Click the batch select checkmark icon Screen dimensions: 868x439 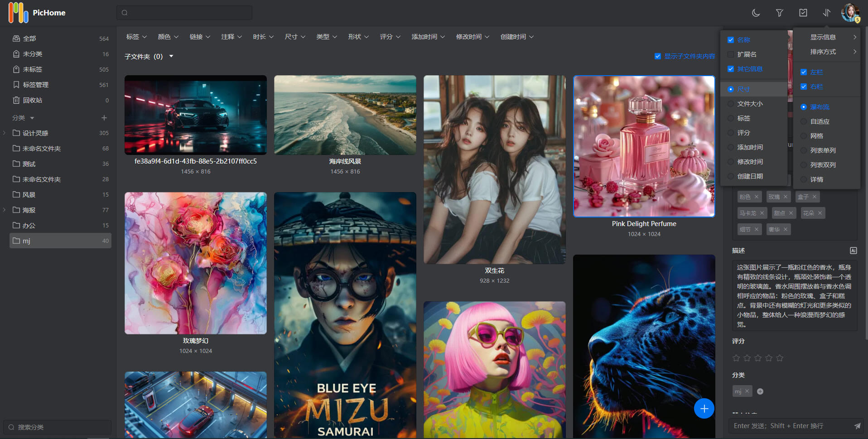coord(803,13)
